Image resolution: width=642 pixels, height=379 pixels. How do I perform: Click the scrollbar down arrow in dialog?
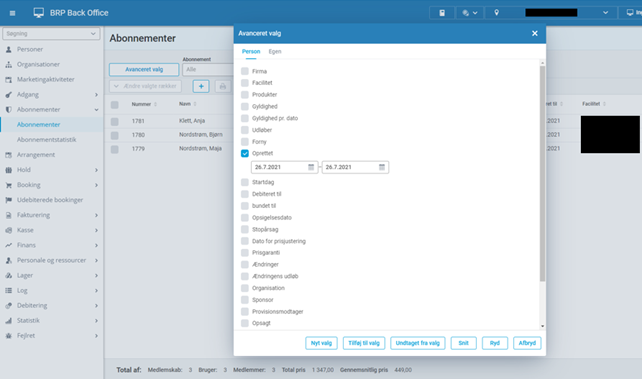543,326
